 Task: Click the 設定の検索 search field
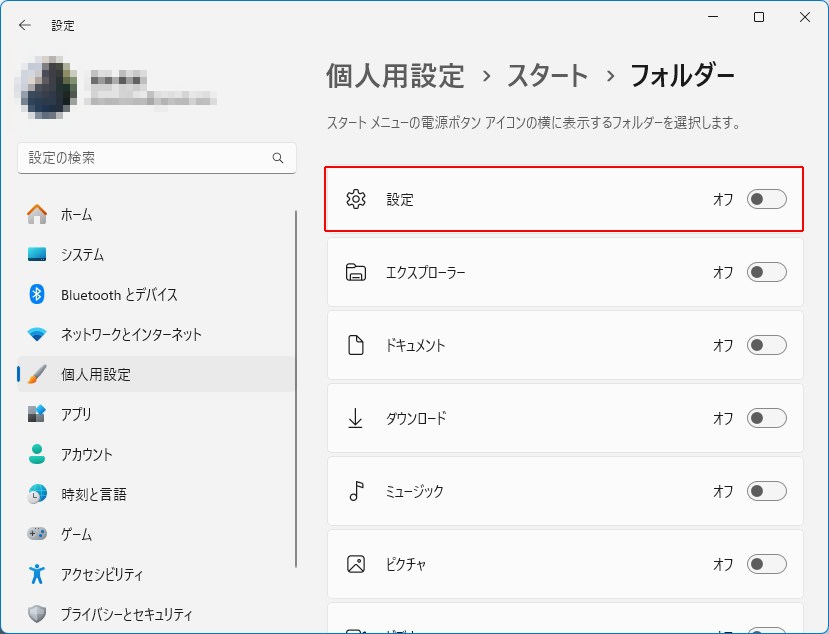click(157, 158)
